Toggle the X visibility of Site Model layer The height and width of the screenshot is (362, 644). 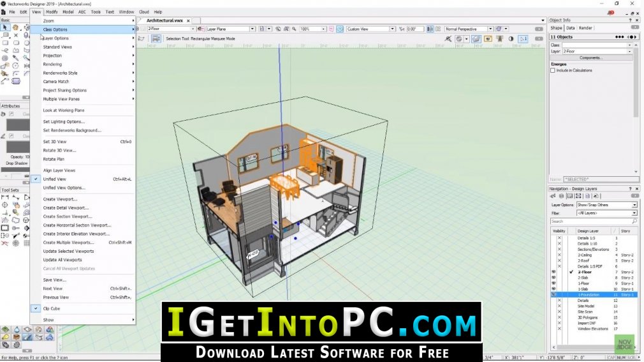559,306
